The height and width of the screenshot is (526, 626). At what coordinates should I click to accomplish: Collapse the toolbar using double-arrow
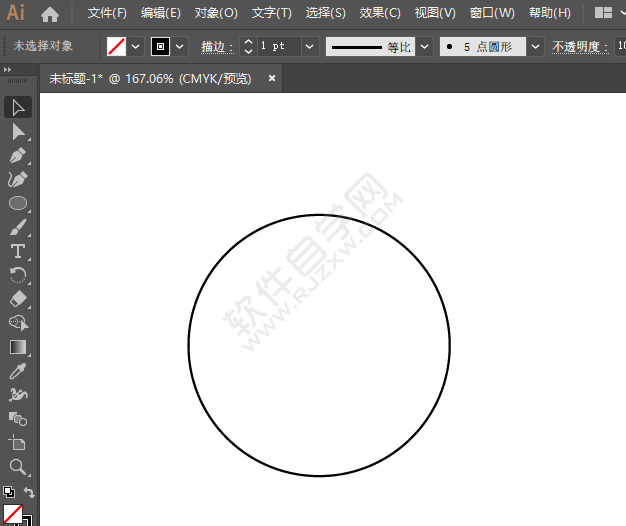click(9, 69)
